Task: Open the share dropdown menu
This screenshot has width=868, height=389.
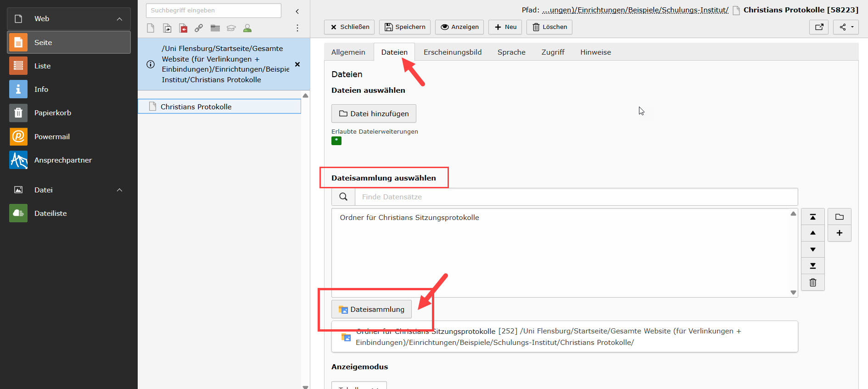Action: [846, 27]
